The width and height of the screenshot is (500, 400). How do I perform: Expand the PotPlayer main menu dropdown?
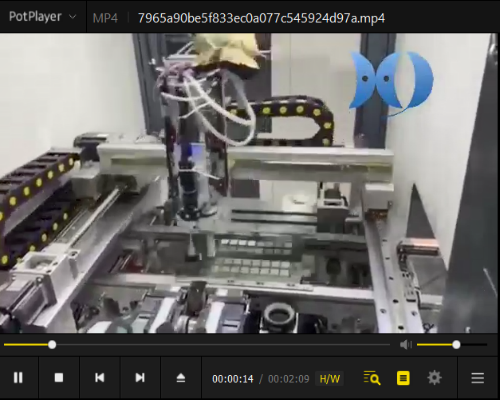click(x=43, y=17)
